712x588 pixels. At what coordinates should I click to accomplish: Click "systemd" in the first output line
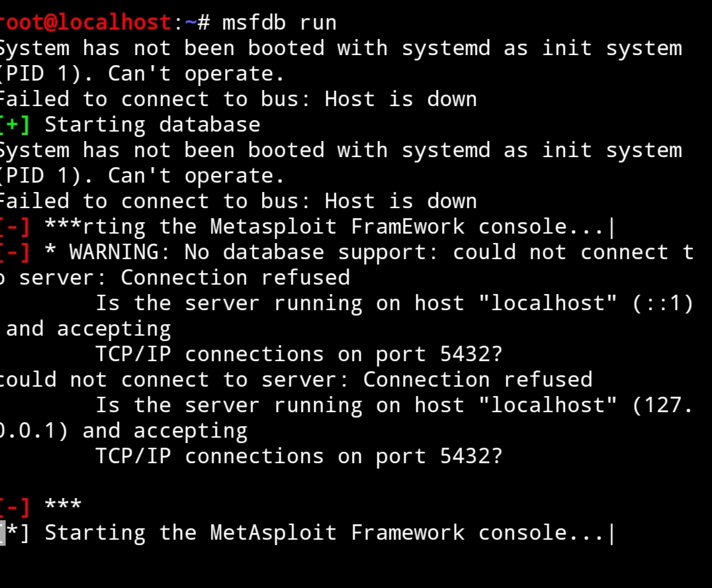click(445, 48)
